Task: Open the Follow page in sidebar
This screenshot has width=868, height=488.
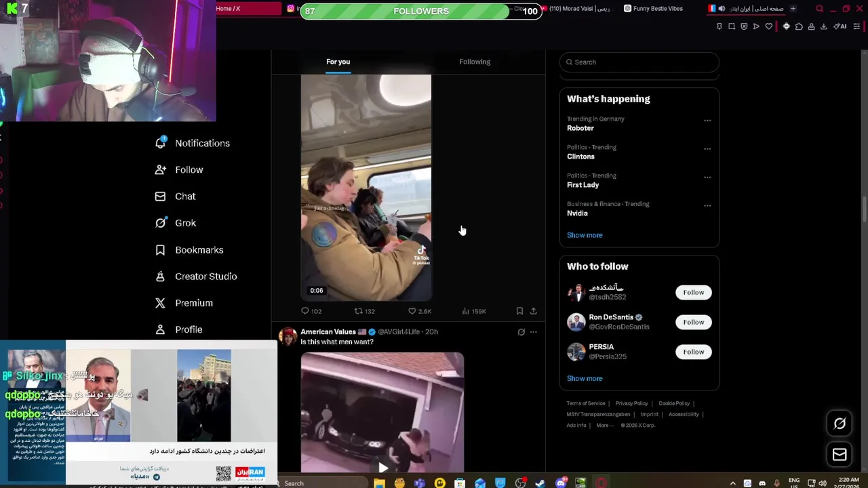Action: pos(179,169)
